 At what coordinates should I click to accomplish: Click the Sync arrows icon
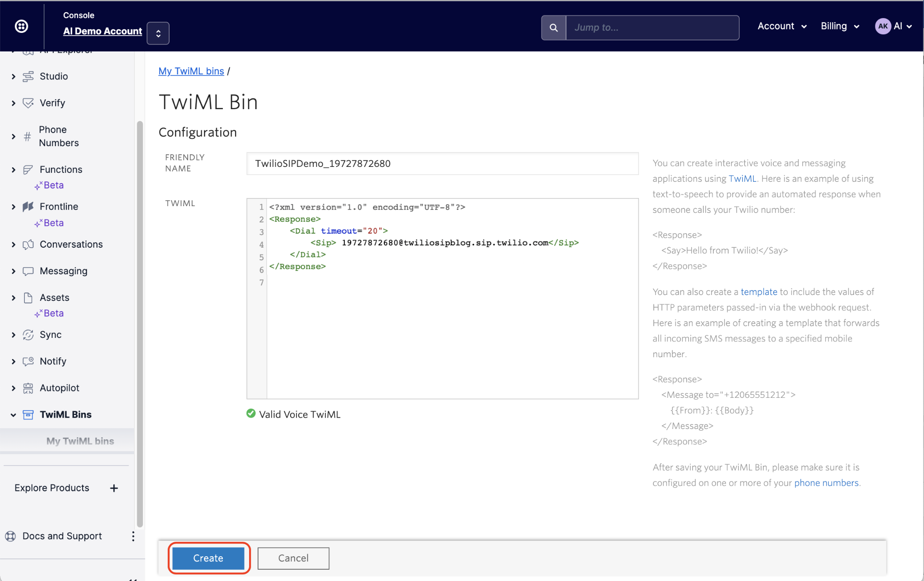click(28, 335)
